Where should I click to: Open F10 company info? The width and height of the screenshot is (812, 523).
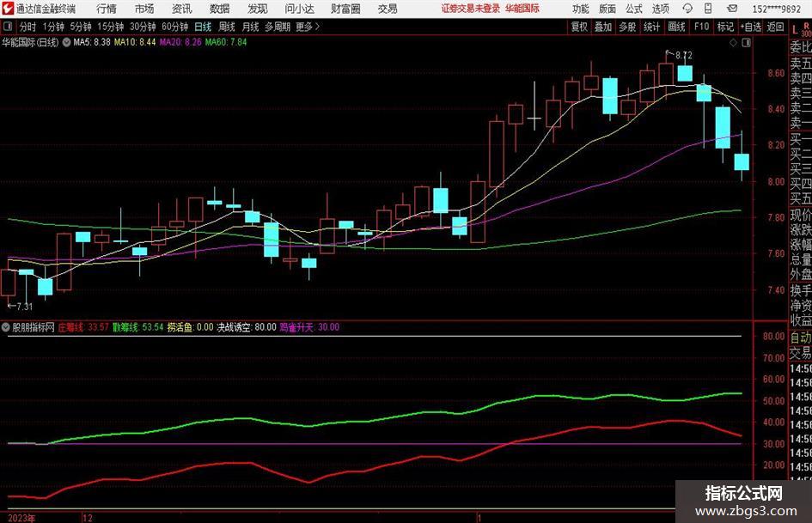(701, 27)
